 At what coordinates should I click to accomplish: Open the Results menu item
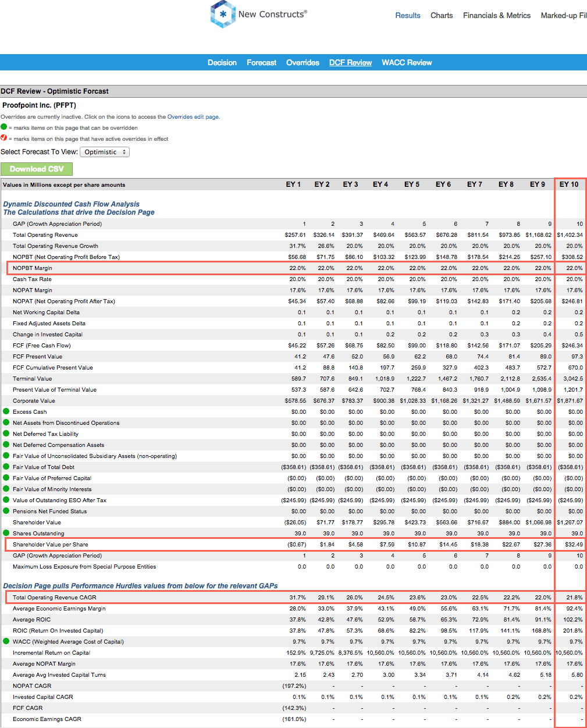408,16
